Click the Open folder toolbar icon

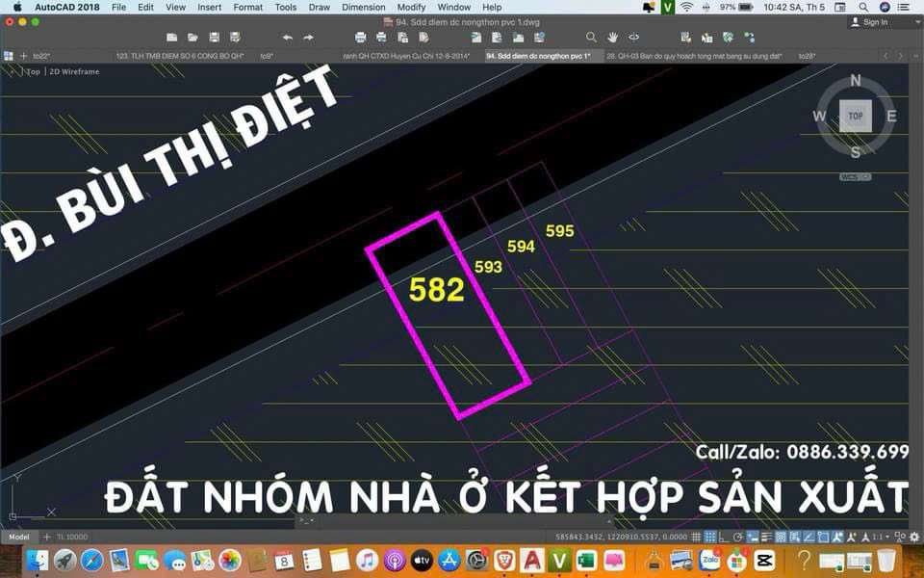pyautogui.click(x=192, y=38)
